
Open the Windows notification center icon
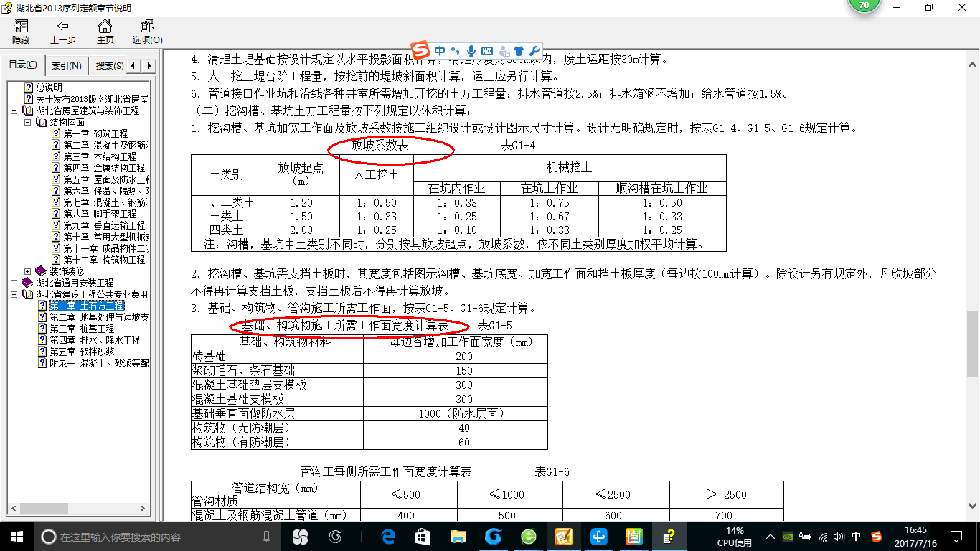click(956, 536)
